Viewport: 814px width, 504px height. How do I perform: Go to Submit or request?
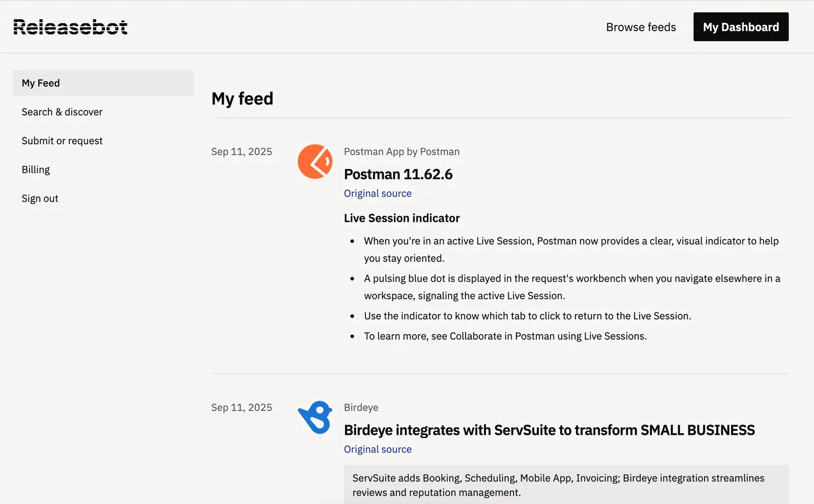(62, 141)
